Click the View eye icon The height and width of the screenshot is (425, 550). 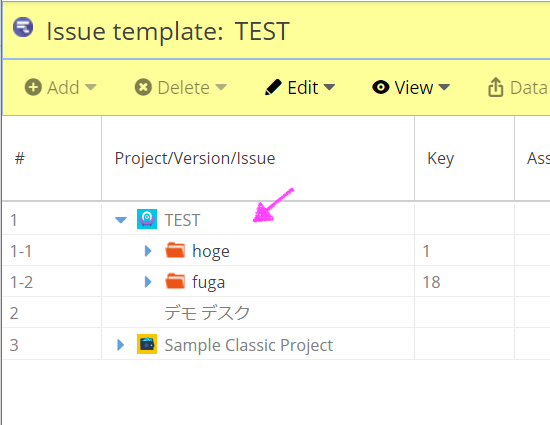click(x=381, y=87)
